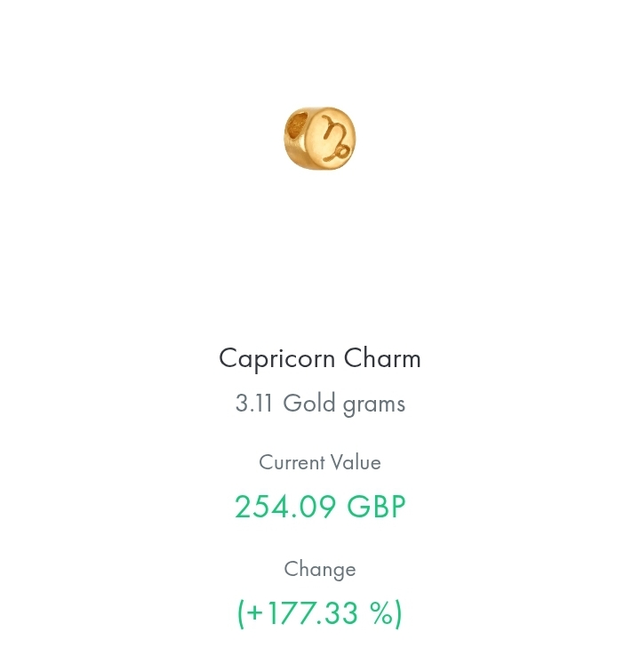The height and width of the screenshot is (672, 640).
Task: Click the 3.11 weight number
Action: point(253,403)
